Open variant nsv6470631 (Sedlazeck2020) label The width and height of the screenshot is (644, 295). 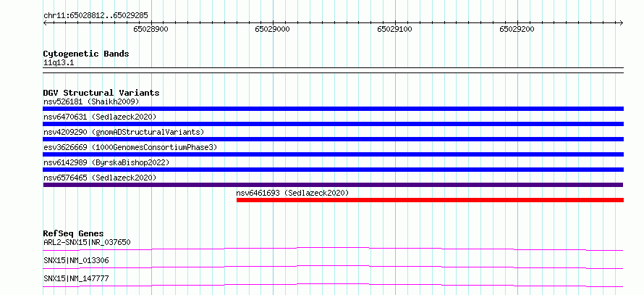click(100, 117)
